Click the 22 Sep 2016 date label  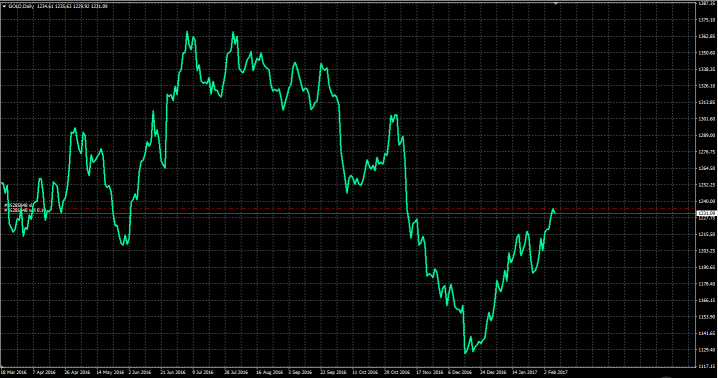pos(332,372)
